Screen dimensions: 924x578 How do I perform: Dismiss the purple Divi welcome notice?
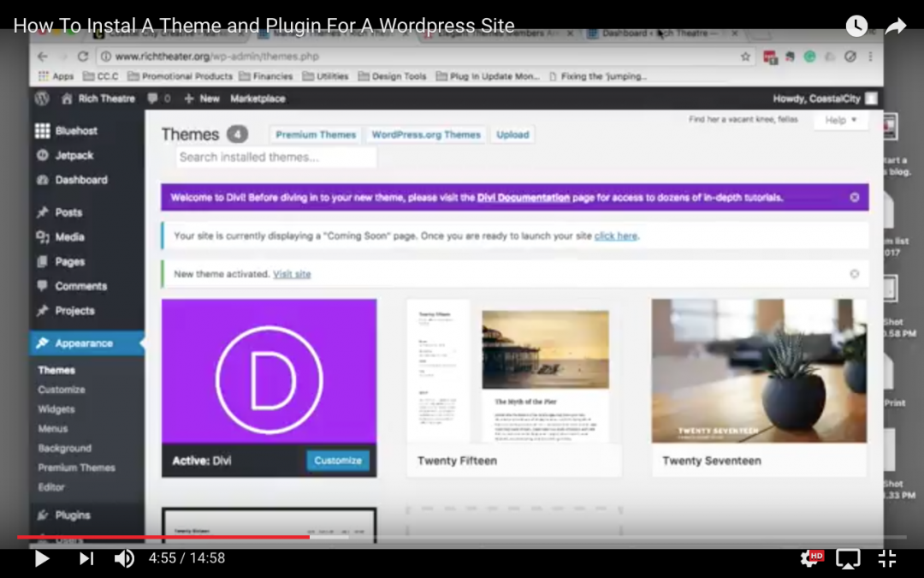pyautogui.click(x=855, y=198)
